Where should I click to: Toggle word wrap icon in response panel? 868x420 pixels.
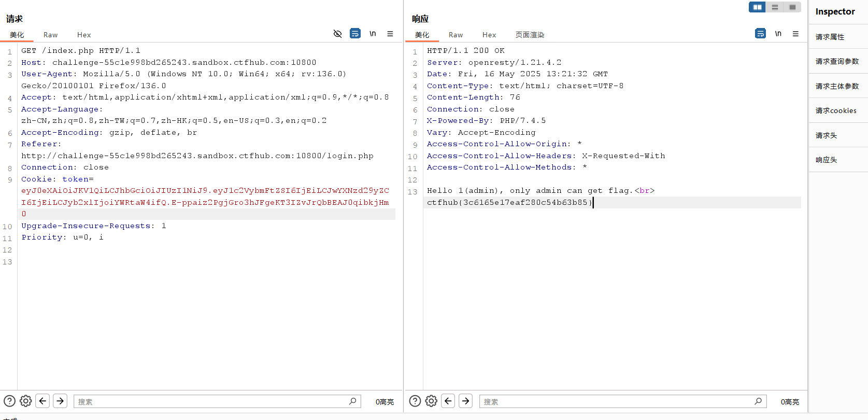[760, 34]
